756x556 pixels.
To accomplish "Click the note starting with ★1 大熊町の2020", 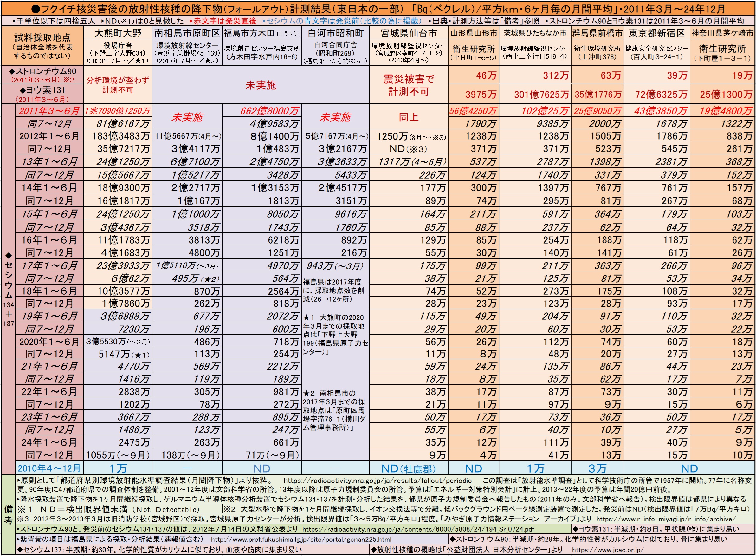I will 335,335.
